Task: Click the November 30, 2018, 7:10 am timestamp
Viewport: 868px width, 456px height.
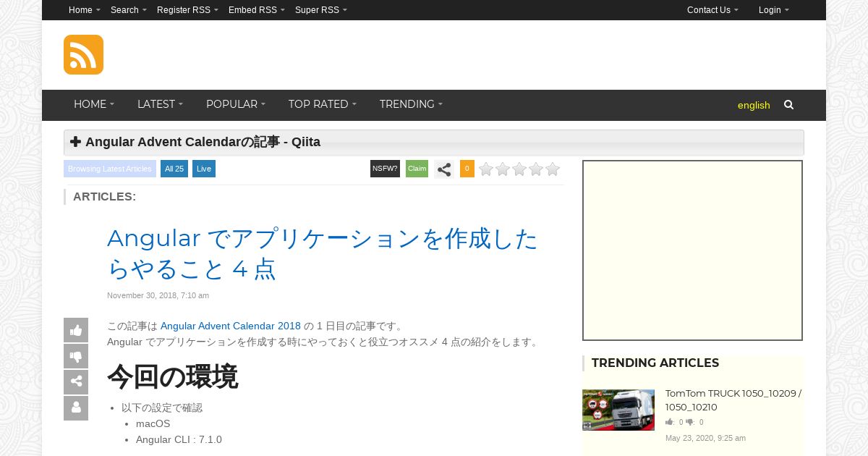Action: pos(158,295)
